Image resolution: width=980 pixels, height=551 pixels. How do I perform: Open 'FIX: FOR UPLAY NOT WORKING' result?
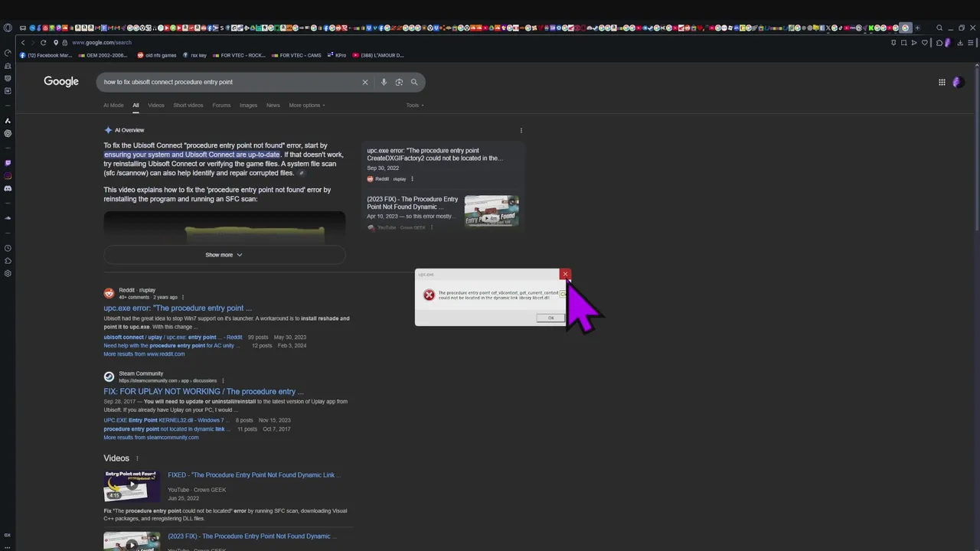pyautogui.click(x=204, y=392)
